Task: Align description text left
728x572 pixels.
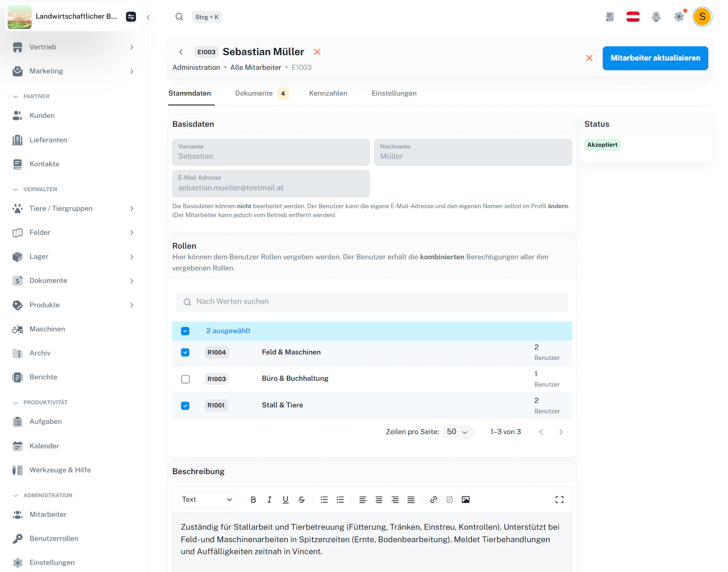Action: click(x=363, y=499)
